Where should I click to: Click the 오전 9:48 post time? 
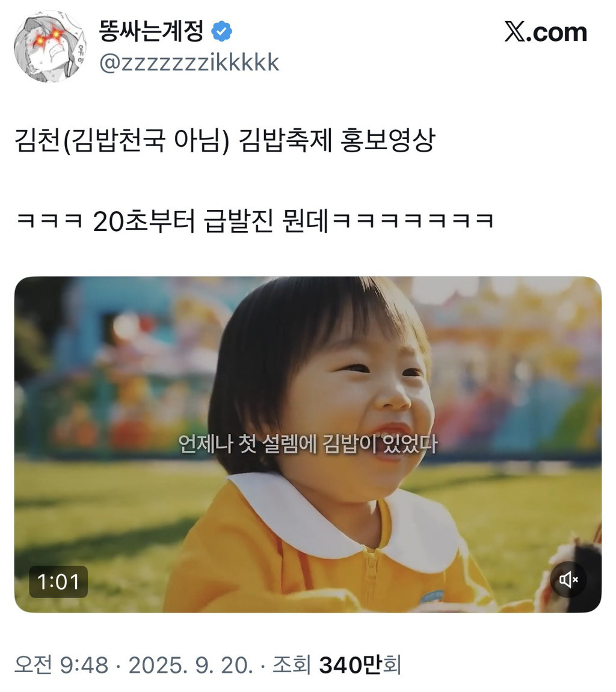pyautogui.click(x=61, y=665)
